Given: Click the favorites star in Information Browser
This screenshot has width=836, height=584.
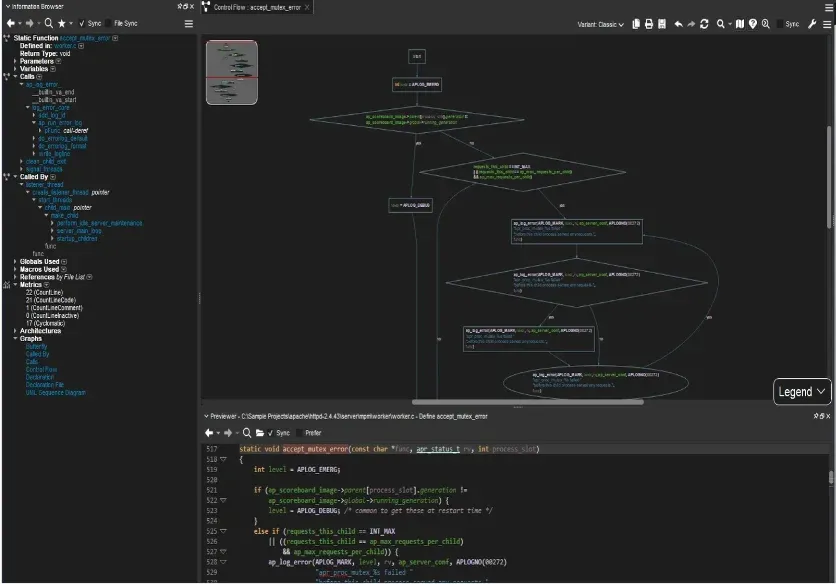Looking at the screenshot, I should tap(62, 23).
